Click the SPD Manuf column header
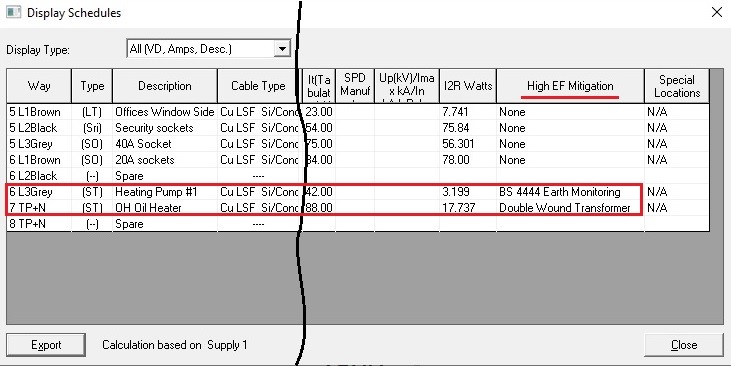This screenshot has height=366, width=731. tap(354, 86)
